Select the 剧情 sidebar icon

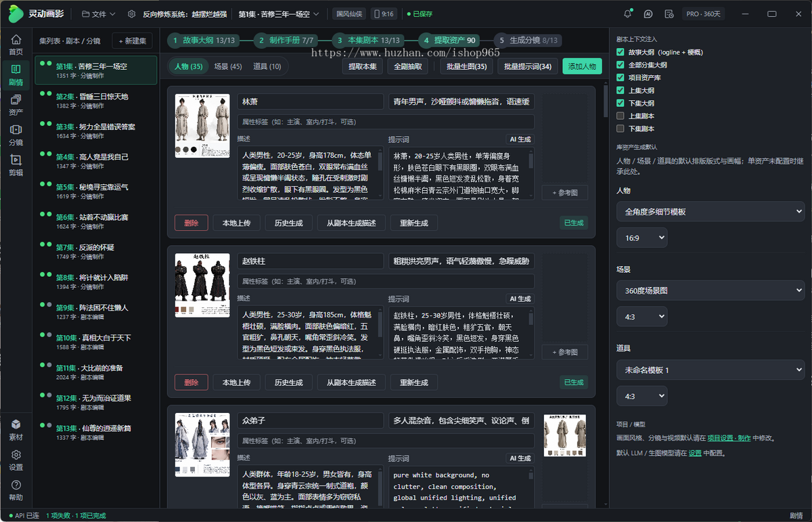(x=16, y=75)
